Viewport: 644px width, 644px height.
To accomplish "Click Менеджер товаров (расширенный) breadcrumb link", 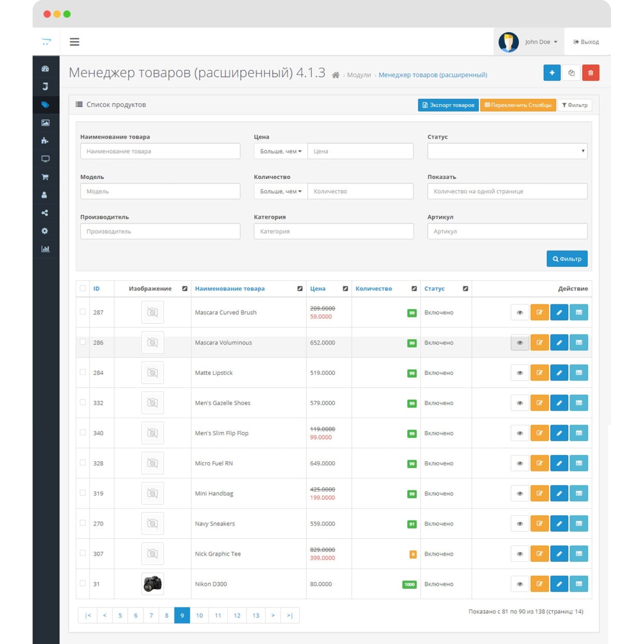I will 433,75.
